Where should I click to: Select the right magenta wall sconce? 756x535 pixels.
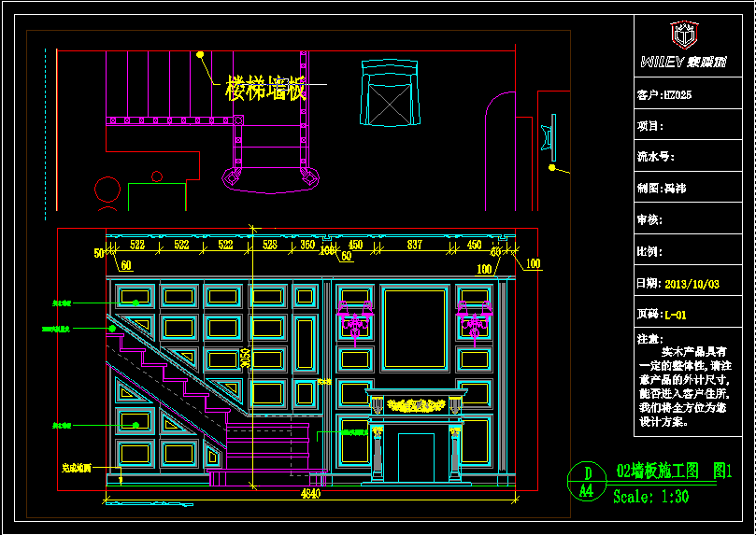tap(474, 319)
